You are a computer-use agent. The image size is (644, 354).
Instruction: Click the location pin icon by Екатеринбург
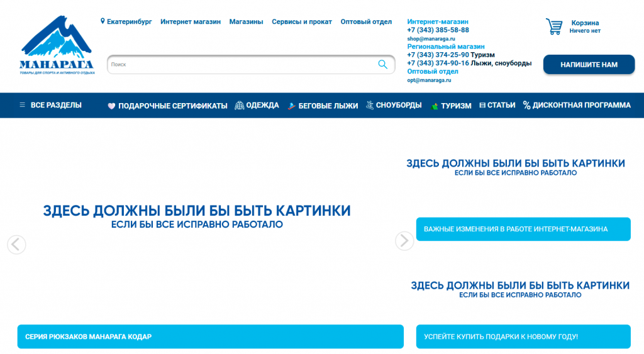tap(103, 21)
